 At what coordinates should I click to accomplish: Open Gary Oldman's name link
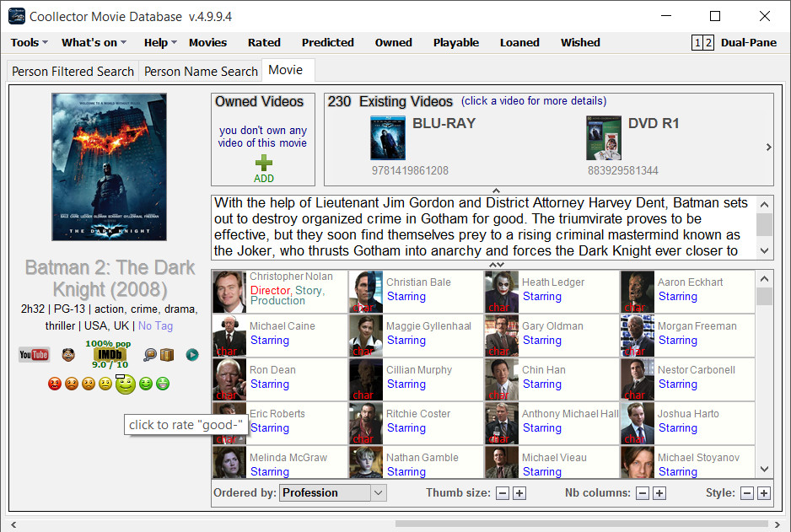(552, 326)
